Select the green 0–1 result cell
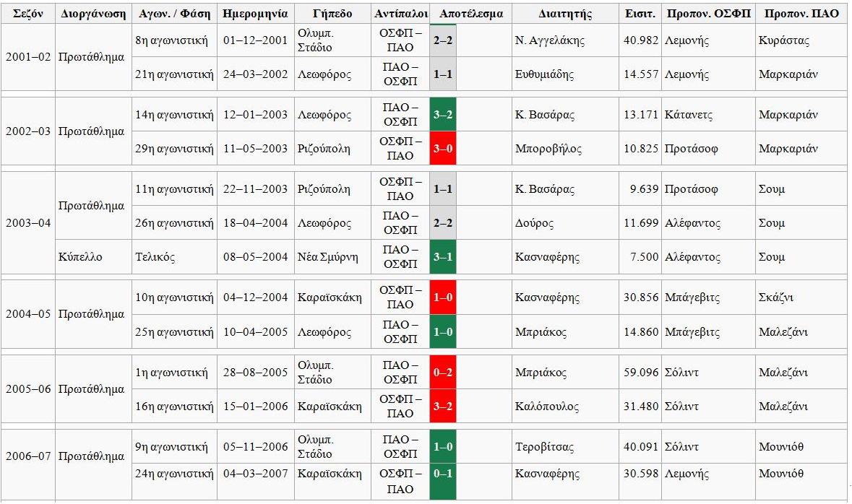Image resolution: width=852 pixels, height=504 pixels. [x=443, y=474]
